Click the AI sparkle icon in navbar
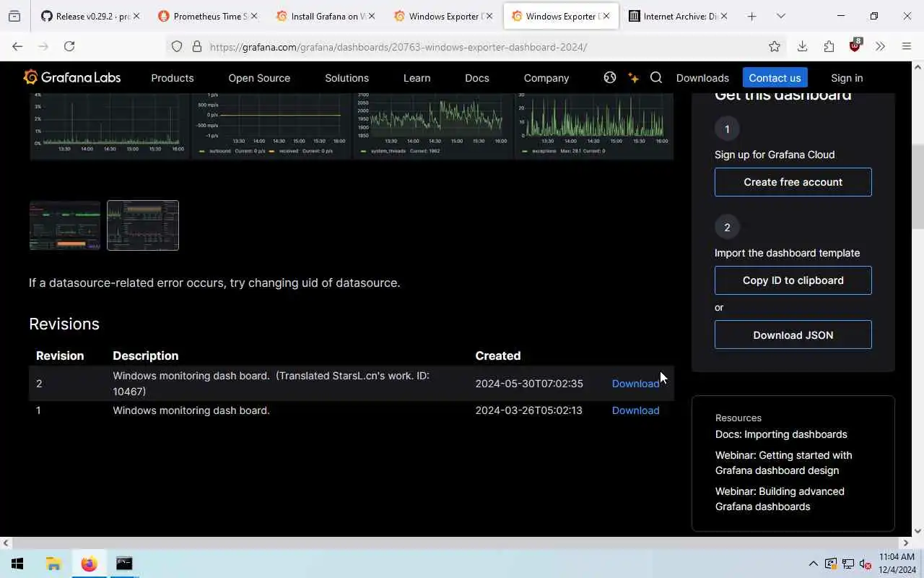Image resolution: width=924 pixels, height=578 pixels. point(633,77)
